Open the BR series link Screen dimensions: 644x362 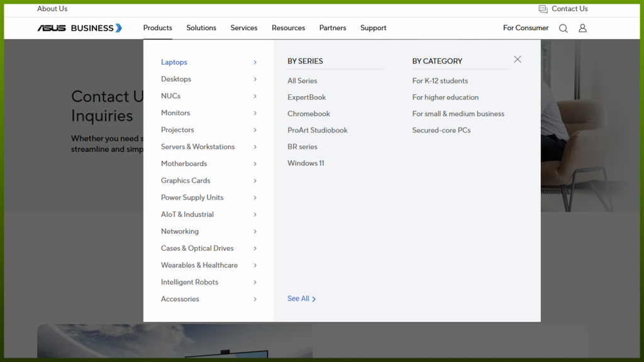[303, 146]
